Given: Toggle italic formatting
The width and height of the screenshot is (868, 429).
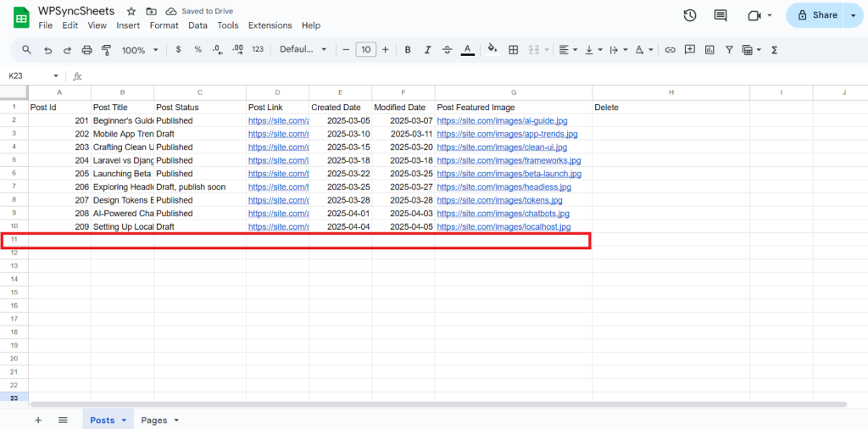Looking at the screenshot, I should [427, 50].
